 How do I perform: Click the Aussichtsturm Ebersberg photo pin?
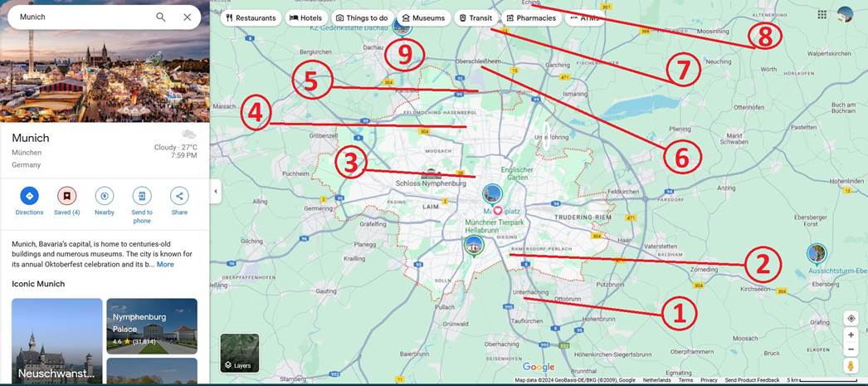point(817,254)
